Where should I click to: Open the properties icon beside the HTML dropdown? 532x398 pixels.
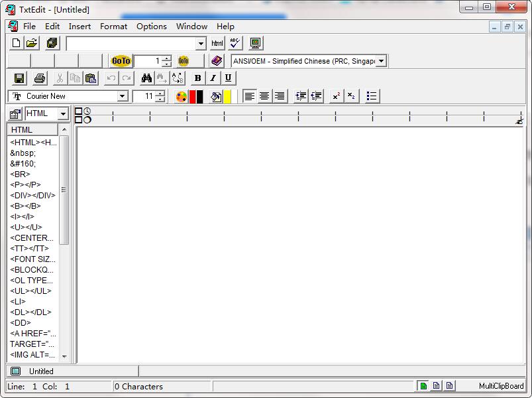[x=15, y=114]
